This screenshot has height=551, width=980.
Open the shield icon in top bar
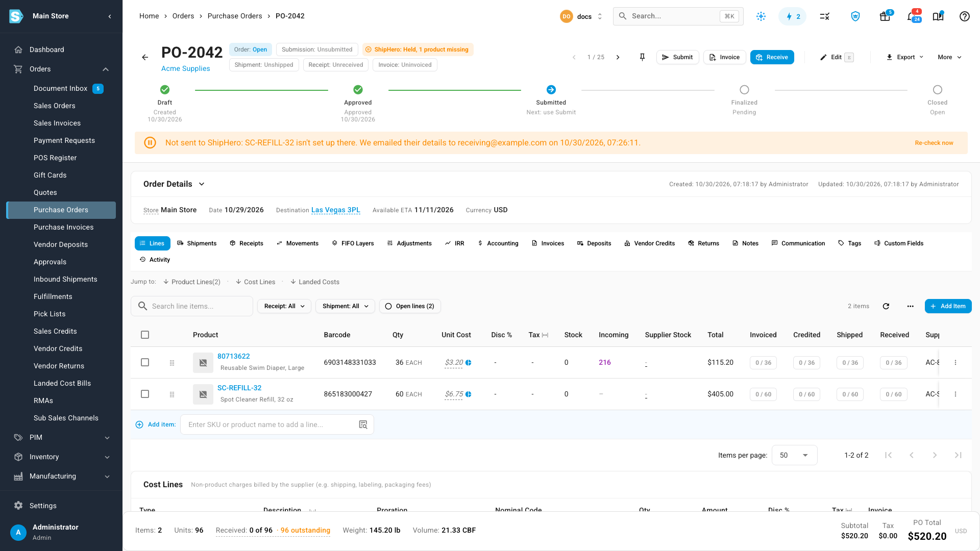click(855, 16)
